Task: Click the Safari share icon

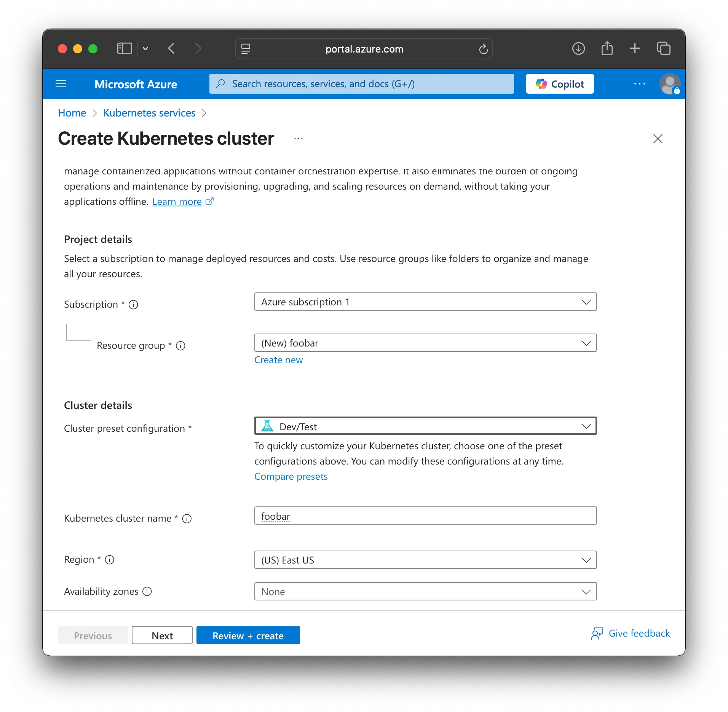Action: pyautogui.click(x=607, y=48)
